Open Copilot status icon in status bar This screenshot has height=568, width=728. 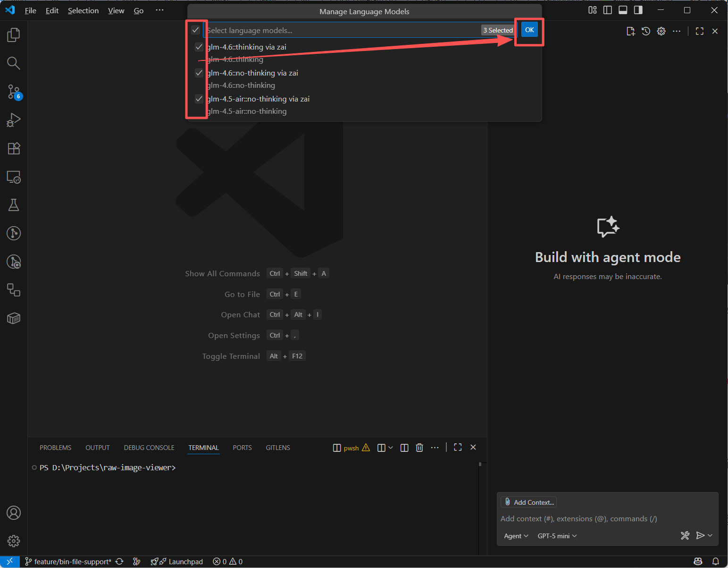point(698,561)
